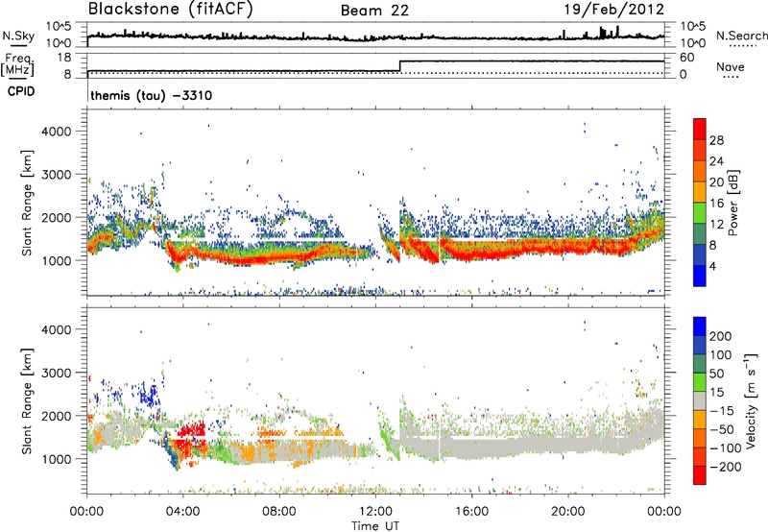Click the Power colorbar value '4'

point(713,266)
